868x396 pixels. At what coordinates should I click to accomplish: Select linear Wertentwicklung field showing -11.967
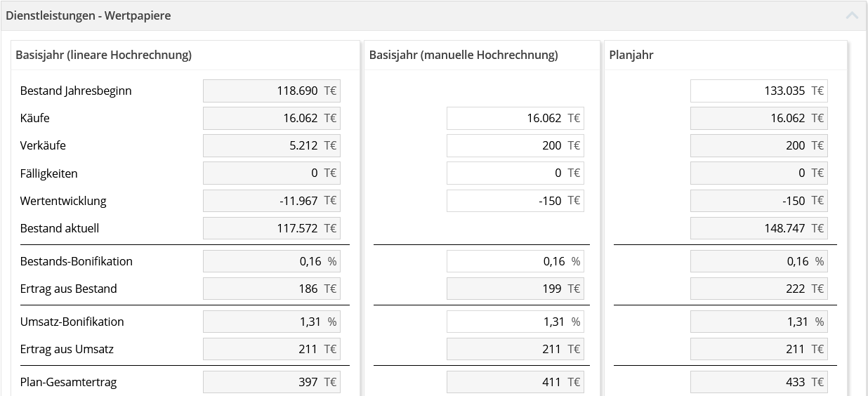click(x=271, y=201)
